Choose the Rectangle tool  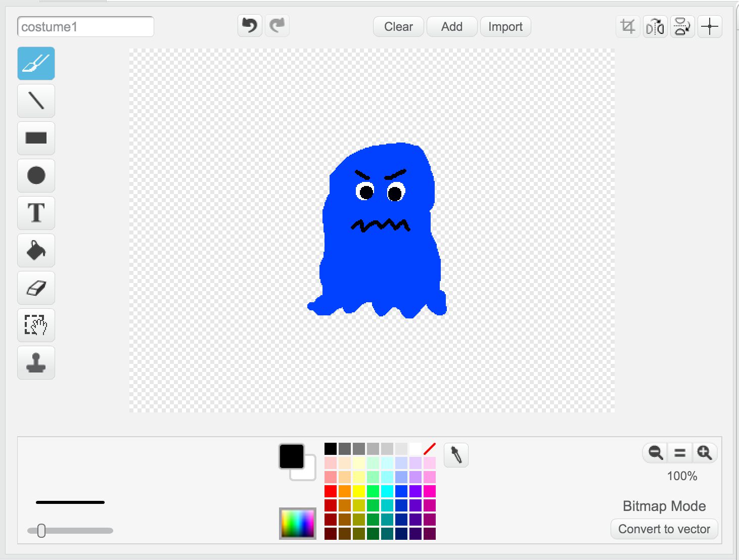click(x=36, y=138)
